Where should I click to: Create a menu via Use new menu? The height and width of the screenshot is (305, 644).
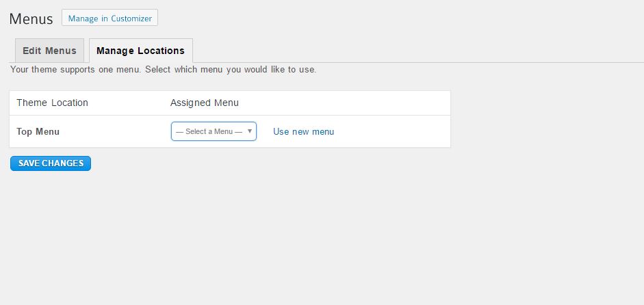click(x=303, y=132)
